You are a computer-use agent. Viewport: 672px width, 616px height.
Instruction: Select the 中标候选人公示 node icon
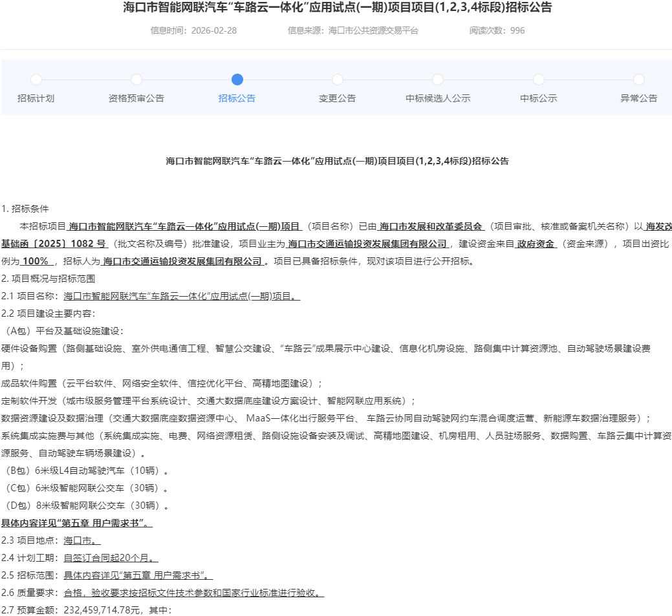(438, 80)
